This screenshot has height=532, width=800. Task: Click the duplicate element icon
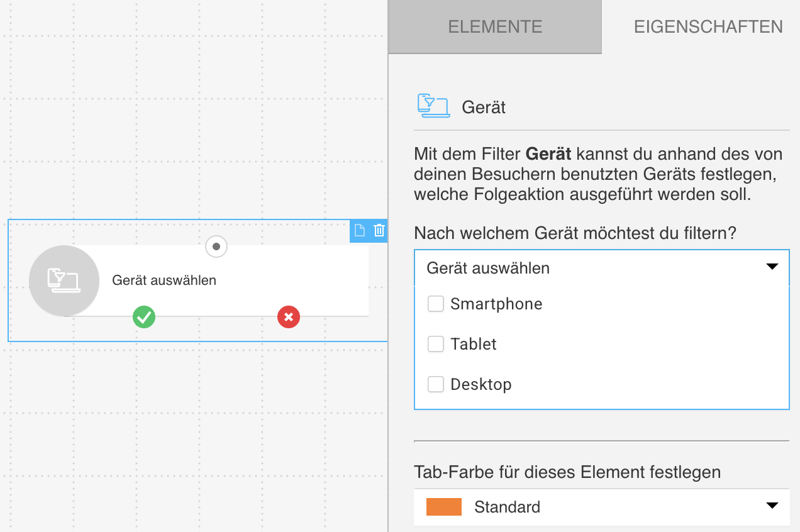(x=359, y=231)
